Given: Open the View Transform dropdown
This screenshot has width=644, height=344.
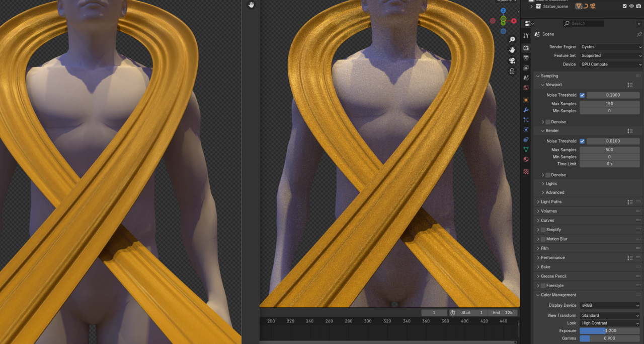Looking at the screenshot, I should 610,316.
